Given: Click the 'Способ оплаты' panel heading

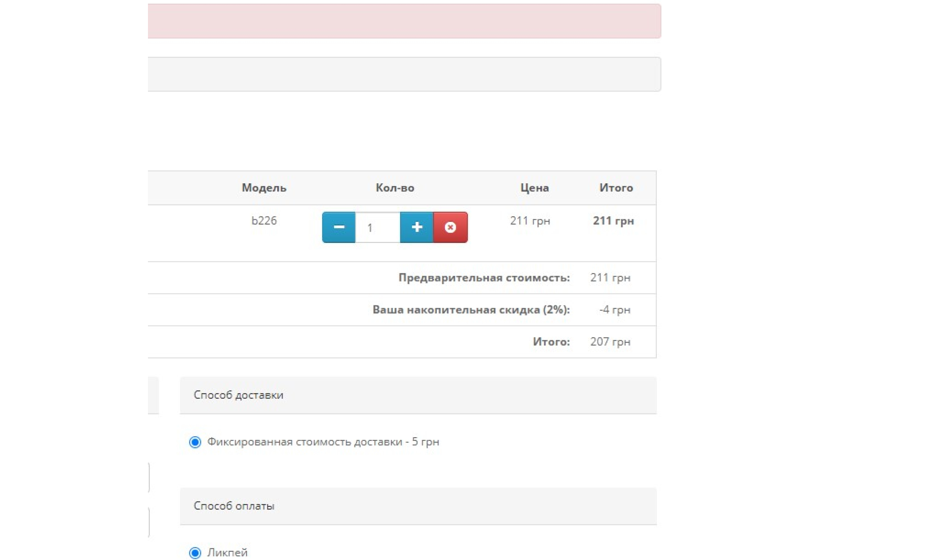Looking at the screenshot, I should (x=234, y=506).
